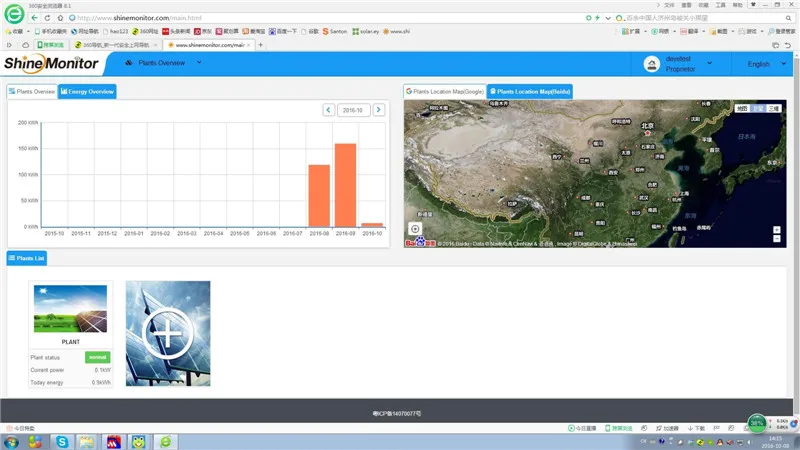Open Skype from the taskbar
Screen dimensions: 800x450
click(62, 442)
